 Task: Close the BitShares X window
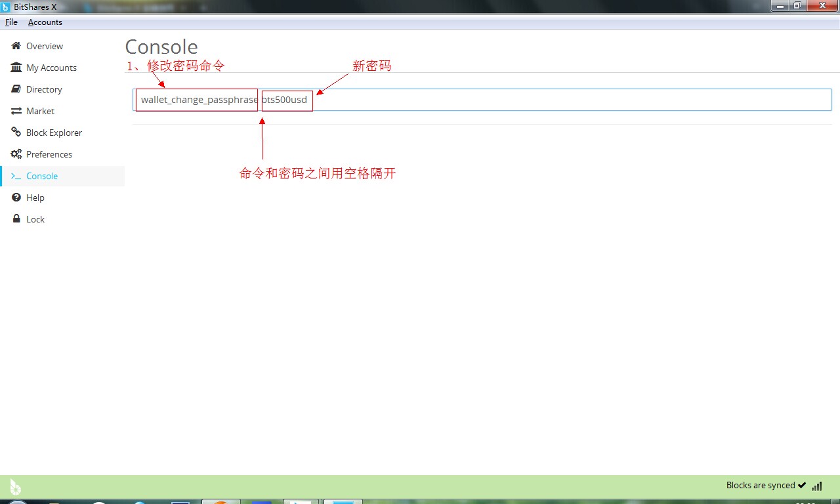822,6
